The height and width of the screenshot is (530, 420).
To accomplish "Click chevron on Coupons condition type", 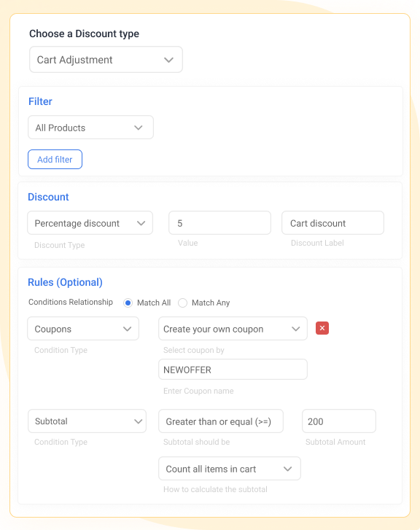I will [x=127, y=329].
